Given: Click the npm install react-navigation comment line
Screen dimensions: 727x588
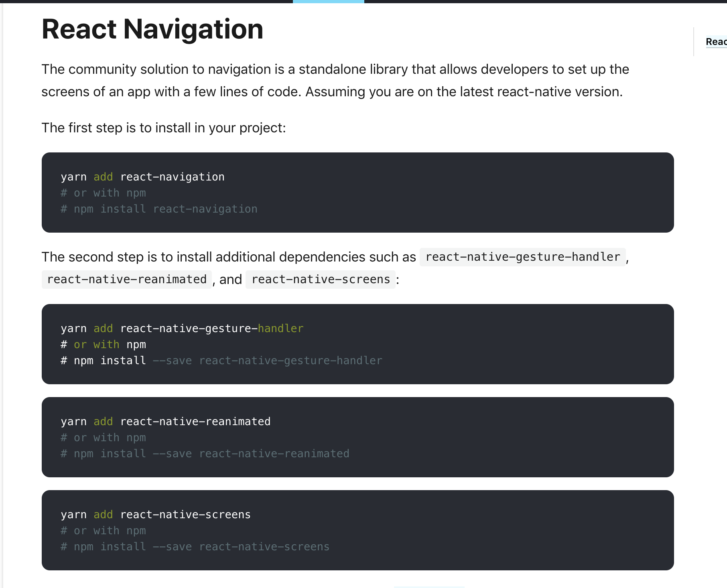Looking at the screenshot, I should click(159, 209).
